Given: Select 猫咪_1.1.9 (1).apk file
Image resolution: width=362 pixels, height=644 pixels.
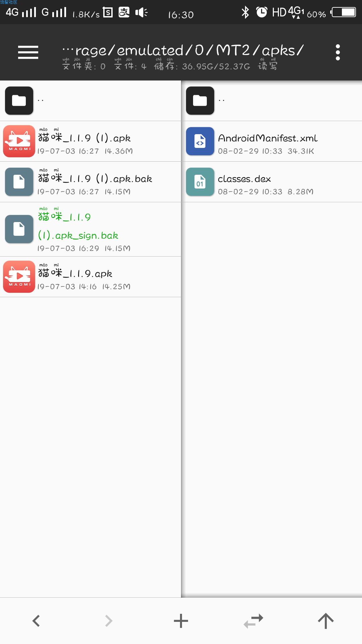Looking at the screenshot, I should pyautogui.click(x=90, y=141).
